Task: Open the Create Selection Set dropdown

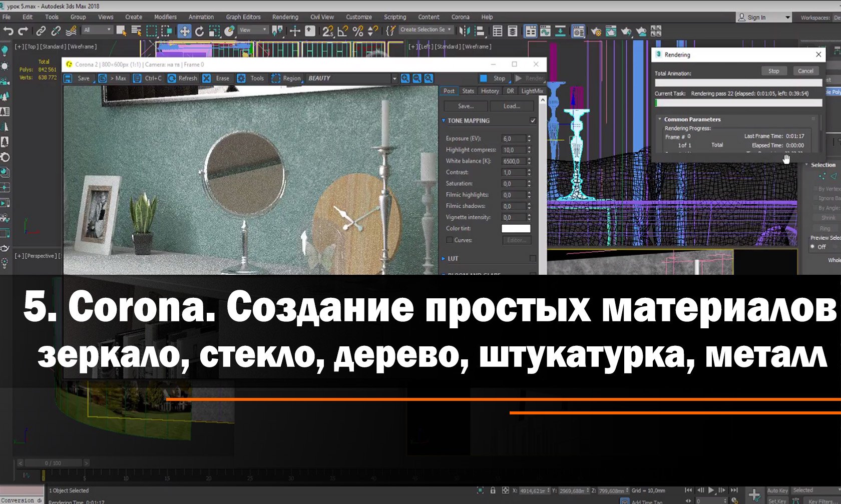Action: pyautogui.click(x=426, y=30)
